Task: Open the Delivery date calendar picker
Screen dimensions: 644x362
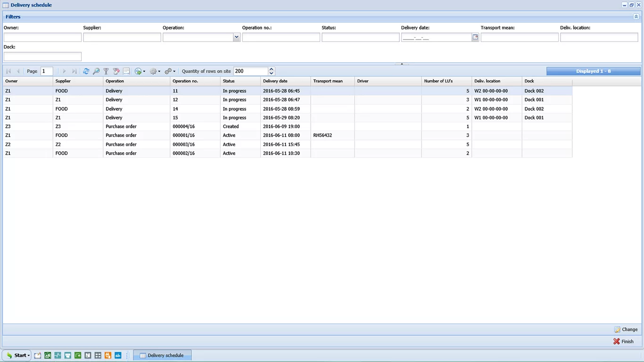Action: click(475, 37)
